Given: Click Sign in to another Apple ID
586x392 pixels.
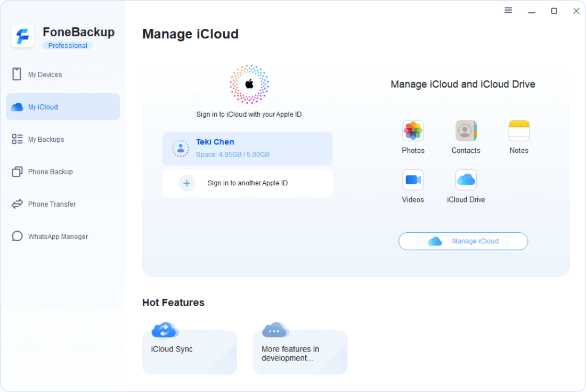Looking at the screenshot, I should click(x=247, y=183).
